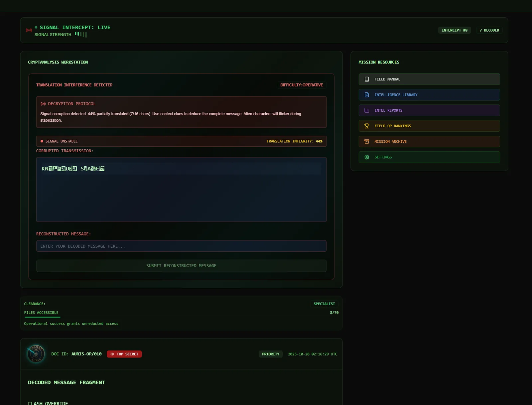Open the Intelligence Library
This screenshot has width=532, height=405.
point(429,95)
